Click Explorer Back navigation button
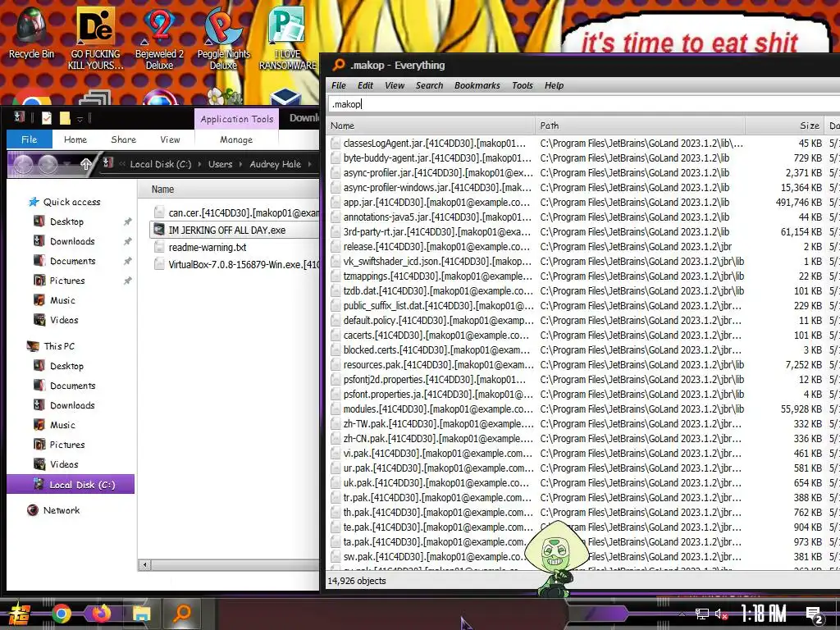Viewport: 840px width, 630px height. click(x=24, y=164)
